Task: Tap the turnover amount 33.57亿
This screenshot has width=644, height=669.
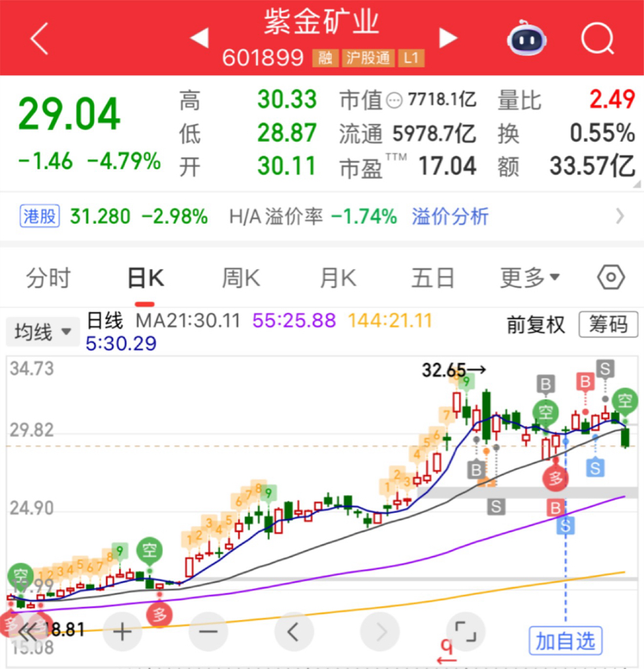Action: tap(592, 165)
